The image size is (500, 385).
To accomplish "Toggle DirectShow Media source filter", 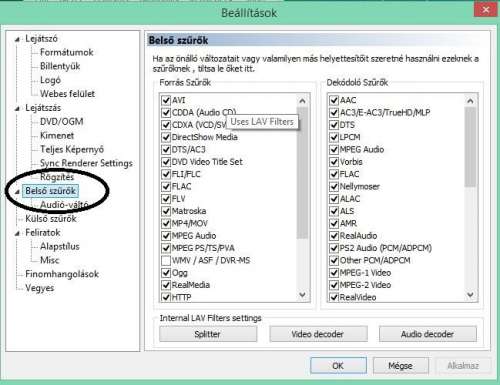I will (166, 137).
